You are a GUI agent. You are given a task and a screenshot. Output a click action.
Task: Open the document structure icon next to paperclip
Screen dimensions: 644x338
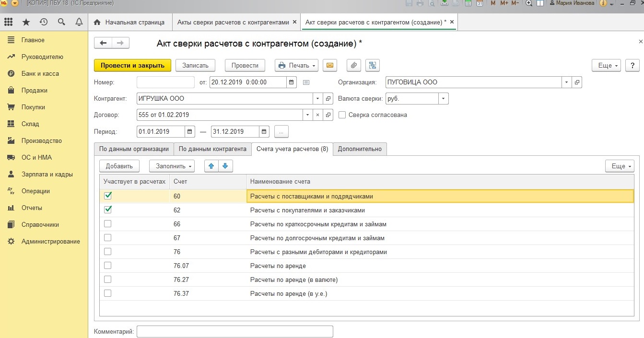[372, 66]
